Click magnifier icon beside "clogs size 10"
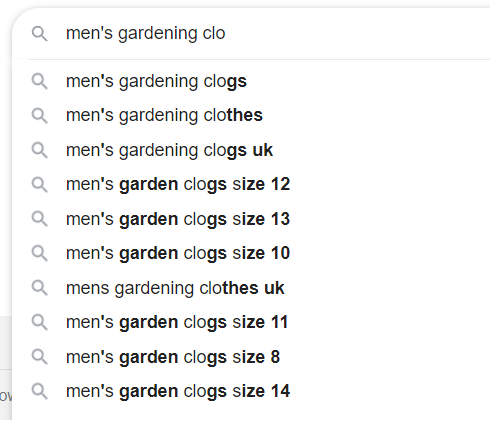The image size is (490, 428). point(40,254)
